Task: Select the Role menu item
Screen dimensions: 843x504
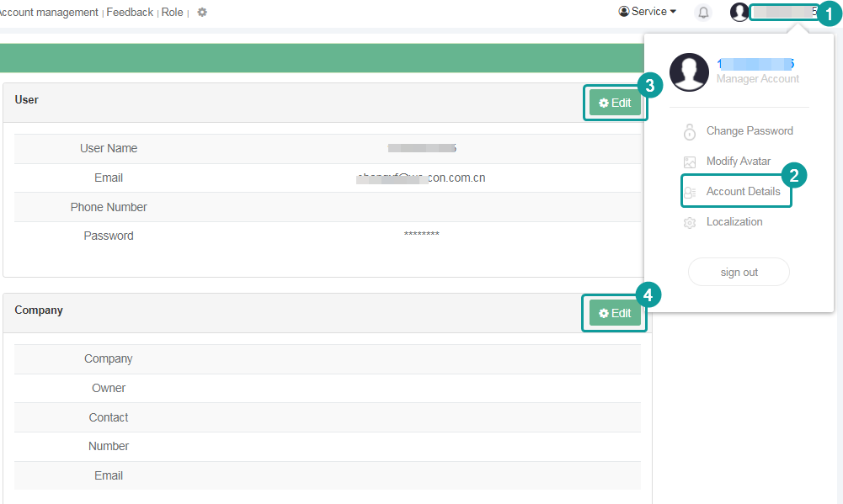Action: 172,12
